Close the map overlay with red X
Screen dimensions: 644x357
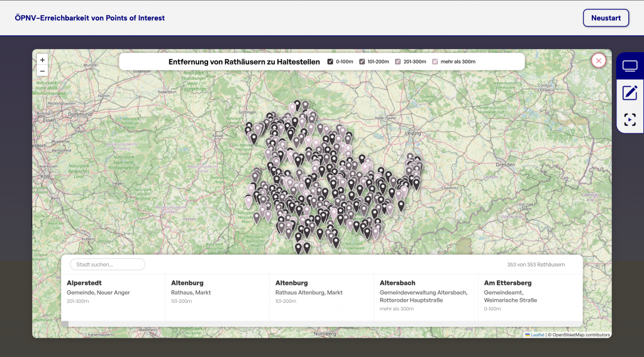click(x=599, y=61)
